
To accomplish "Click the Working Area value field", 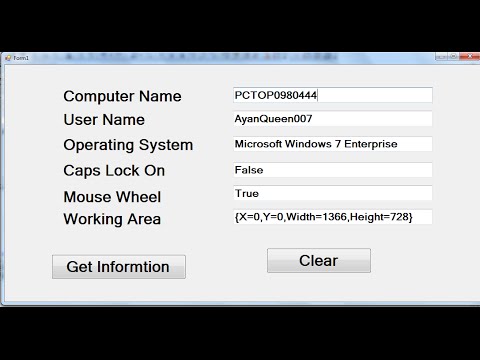I will tap(333, 217).
